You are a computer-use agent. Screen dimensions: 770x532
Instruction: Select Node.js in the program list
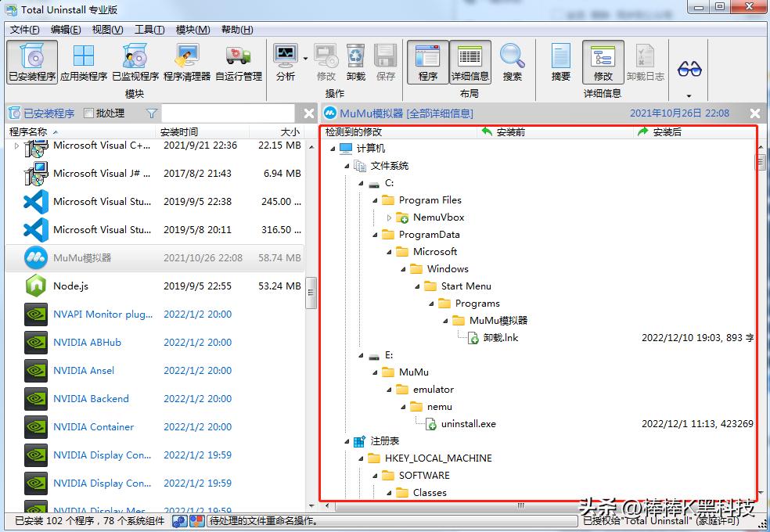(x=70, y=286)
